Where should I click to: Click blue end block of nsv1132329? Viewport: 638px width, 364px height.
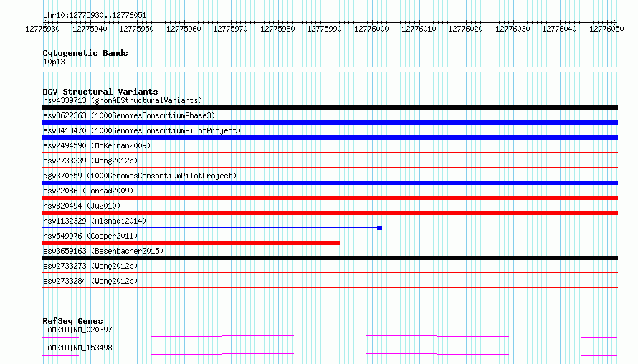[x=380, y=228]
